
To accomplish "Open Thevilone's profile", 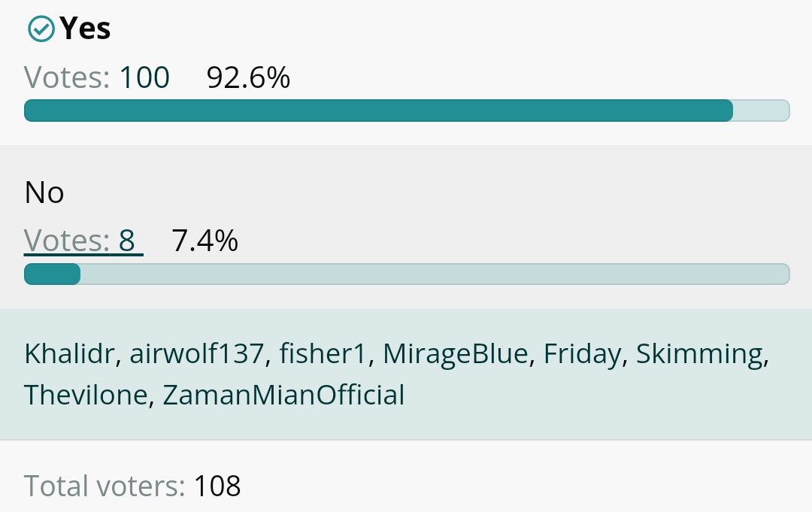I will pos(86,395).
